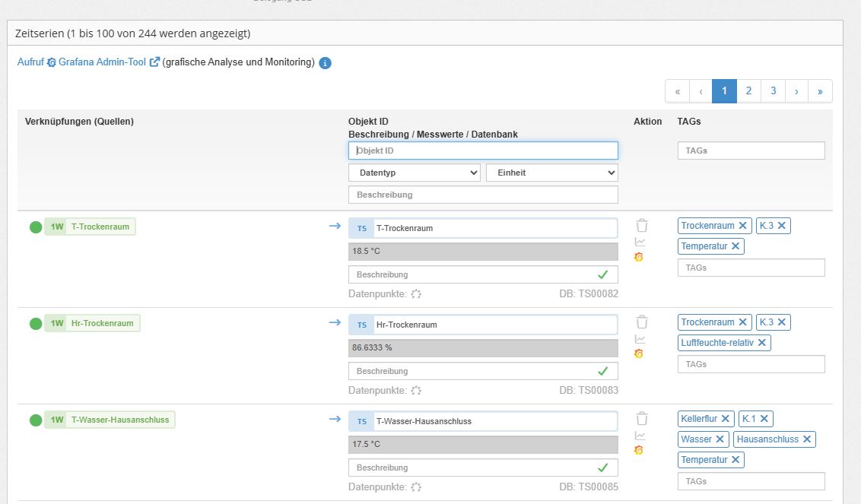This screenshot has height=504, width=861.
Task: Delete the Hr-Trockenraum time series
Action: 642,322
